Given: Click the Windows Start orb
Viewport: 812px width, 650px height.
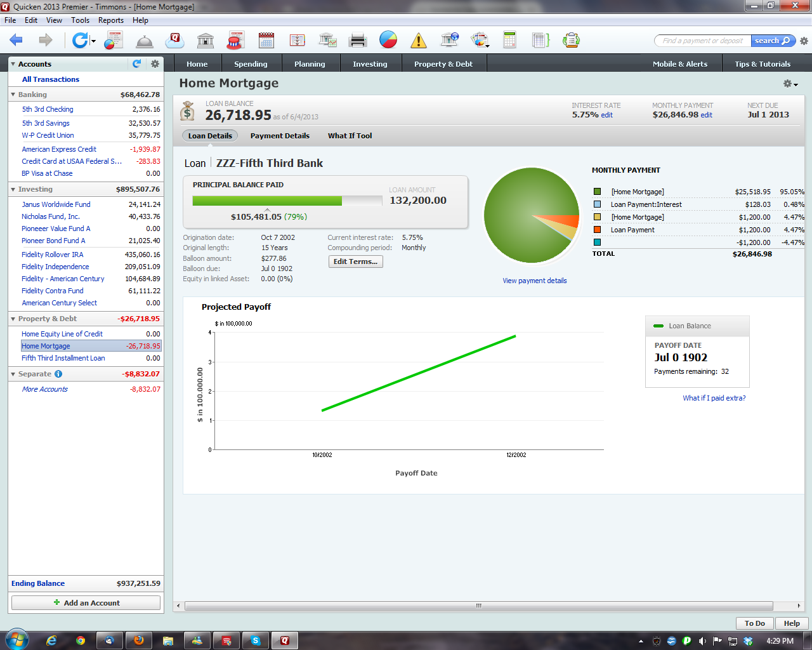Looking at the screenshot, I should (16, 640).
